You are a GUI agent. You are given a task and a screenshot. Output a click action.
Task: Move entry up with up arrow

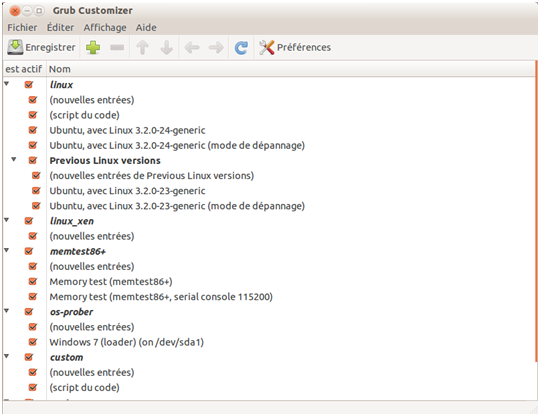pyautogui.click(x=142, y=48)
